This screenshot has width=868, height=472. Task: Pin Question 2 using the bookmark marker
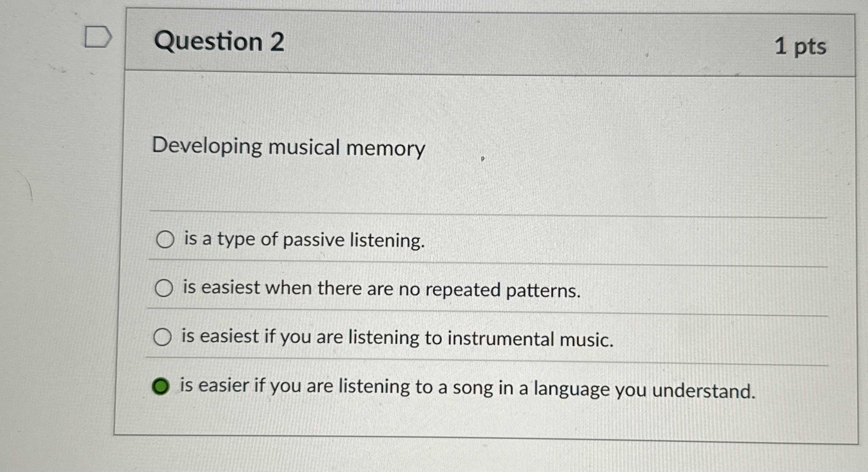[x=99, y=36]
